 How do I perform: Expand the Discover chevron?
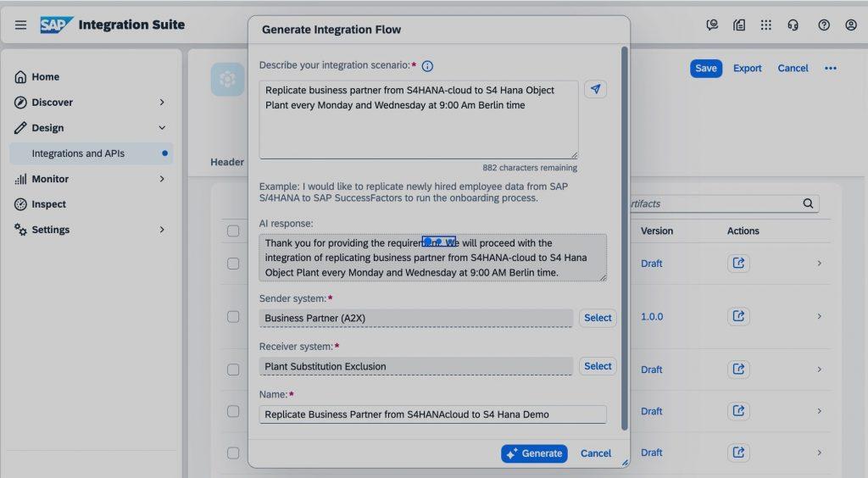(x=162, y=102)
